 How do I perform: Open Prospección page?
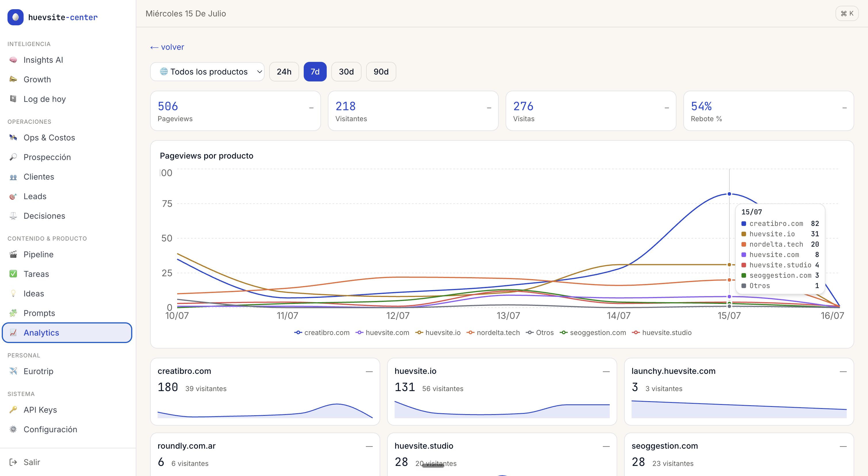point(67,157)
